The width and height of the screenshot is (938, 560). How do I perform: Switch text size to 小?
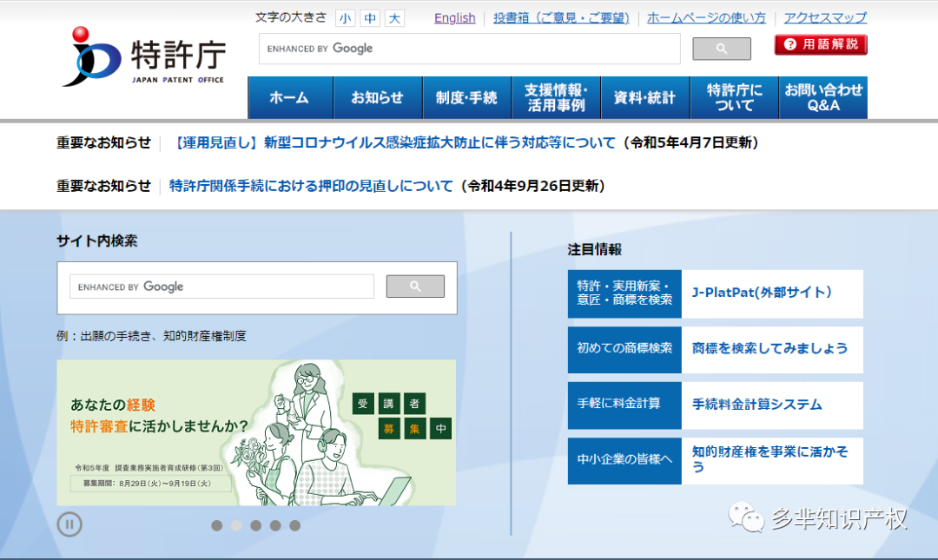point(346,17)
